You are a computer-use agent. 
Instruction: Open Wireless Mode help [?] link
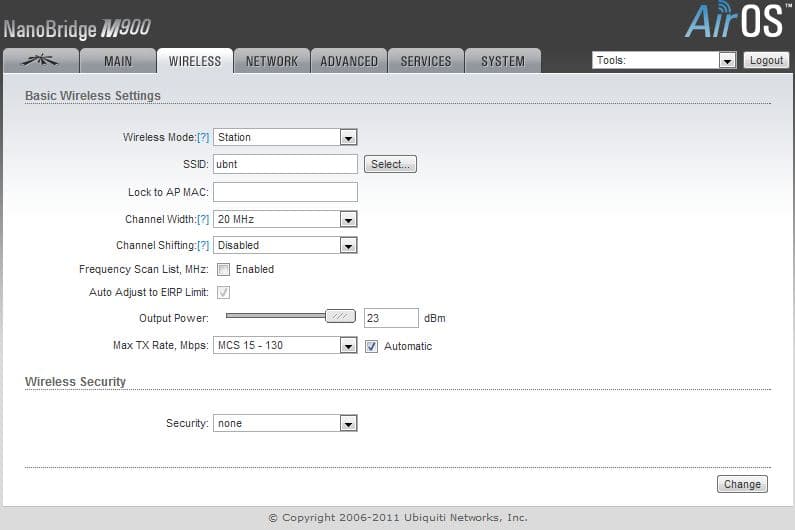[203, 137]
